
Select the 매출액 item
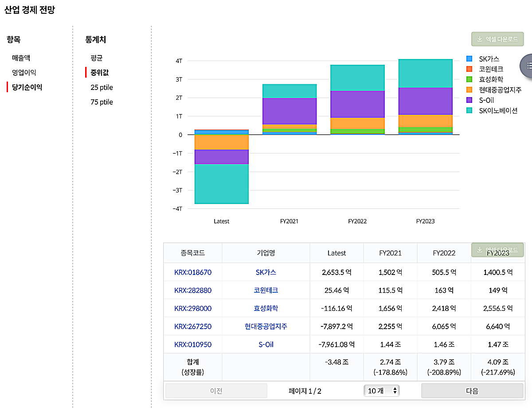(21, 58)
